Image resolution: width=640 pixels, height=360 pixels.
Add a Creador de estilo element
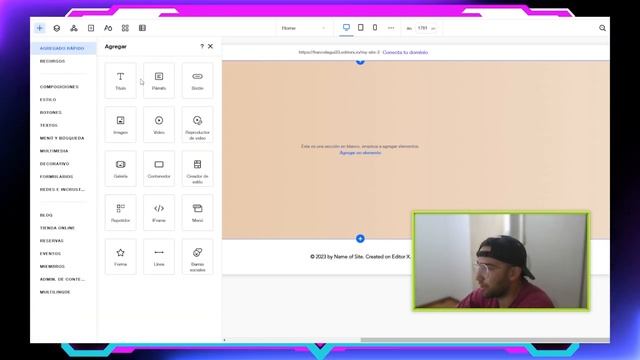pos(198,169)
